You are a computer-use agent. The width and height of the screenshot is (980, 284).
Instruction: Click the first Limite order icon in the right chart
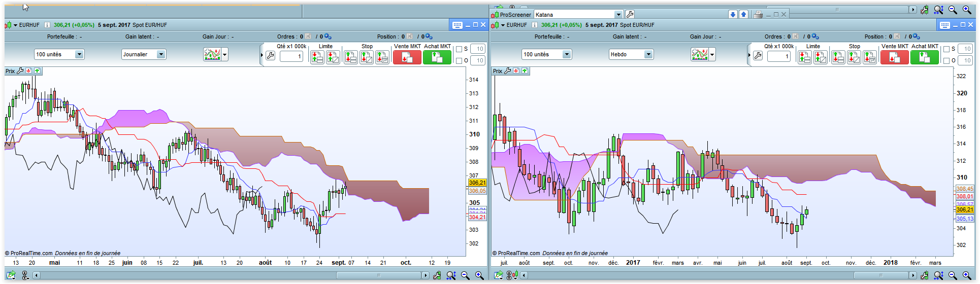[805, 57]
